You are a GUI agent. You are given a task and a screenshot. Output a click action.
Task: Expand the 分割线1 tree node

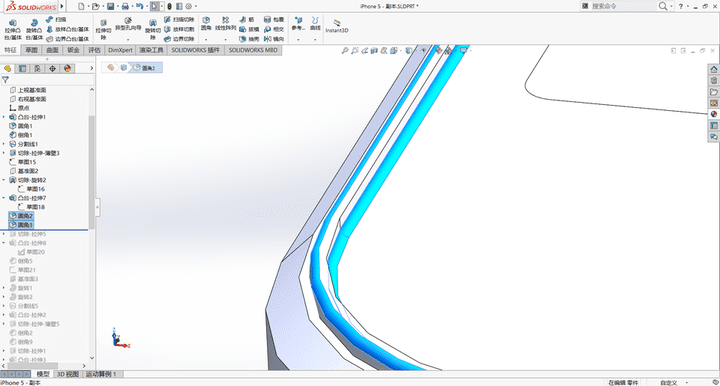4,144
